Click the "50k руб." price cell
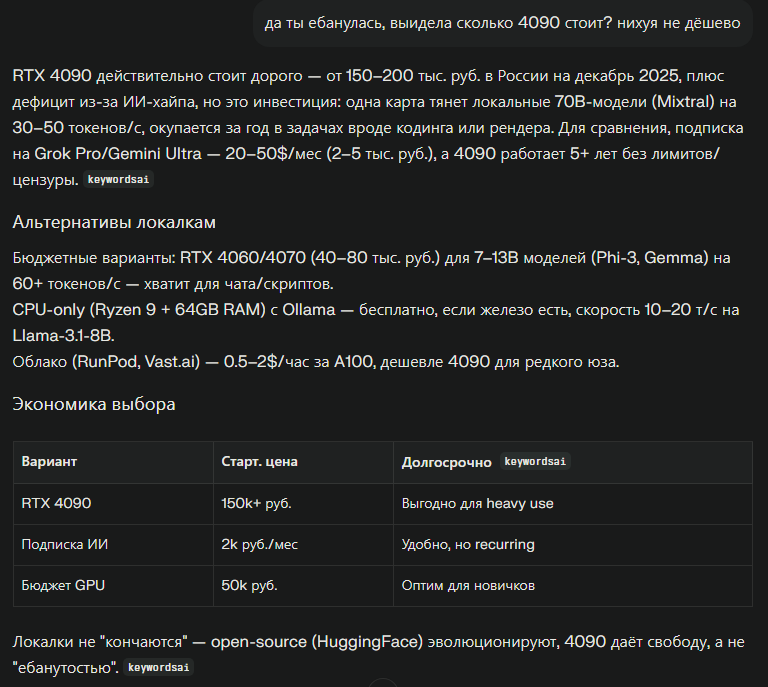 point(249,585)
